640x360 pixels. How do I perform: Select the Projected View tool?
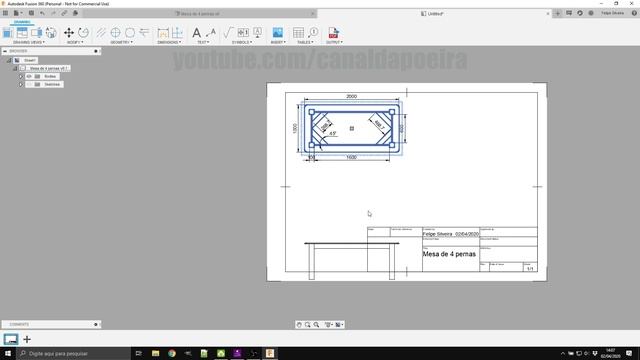pos(22,33)
